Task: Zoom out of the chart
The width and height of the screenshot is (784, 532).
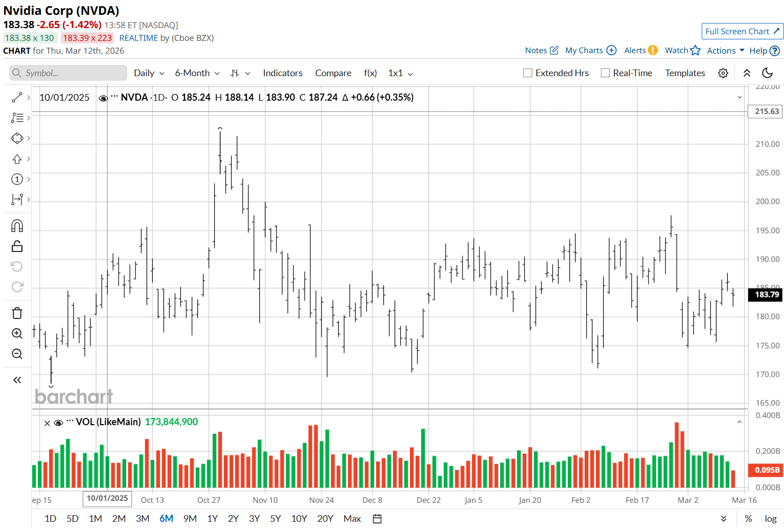Action: 17,354
